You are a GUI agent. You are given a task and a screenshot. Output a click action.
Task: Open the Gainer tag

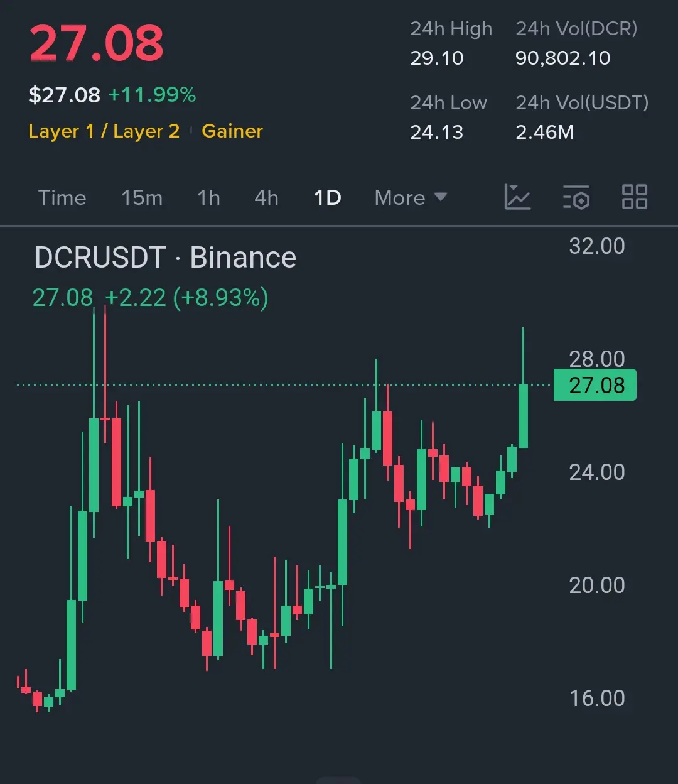point(232,131)
